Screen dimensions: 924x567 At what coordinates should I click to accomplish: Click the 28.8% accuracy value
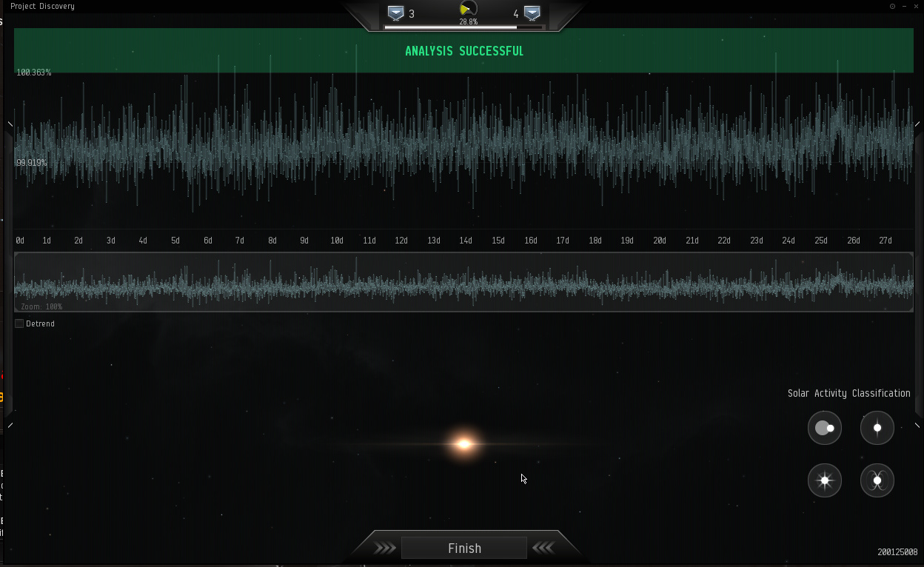[x=468, y=22]
